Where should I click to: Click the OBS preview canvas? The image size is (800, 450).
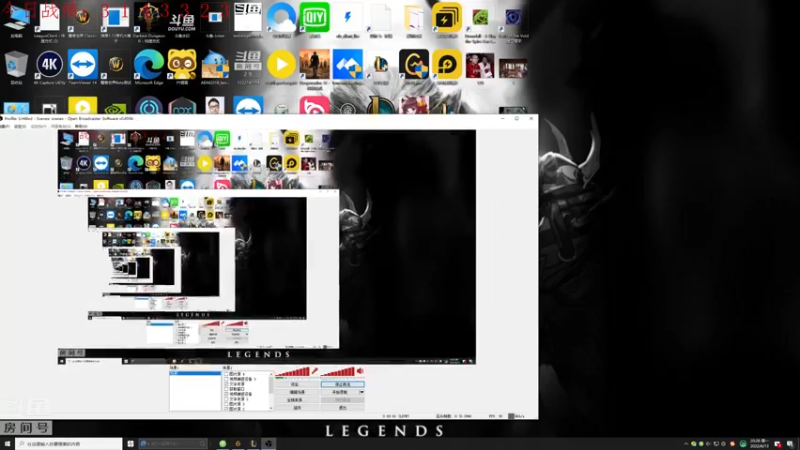point(266,246)
